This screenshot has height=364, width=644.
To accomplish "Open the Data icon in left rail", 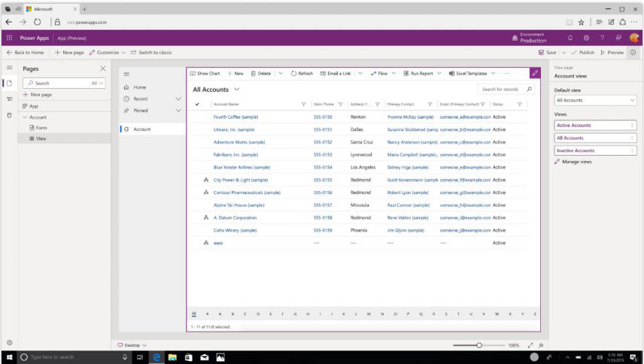I will click(x=9, y=115).
